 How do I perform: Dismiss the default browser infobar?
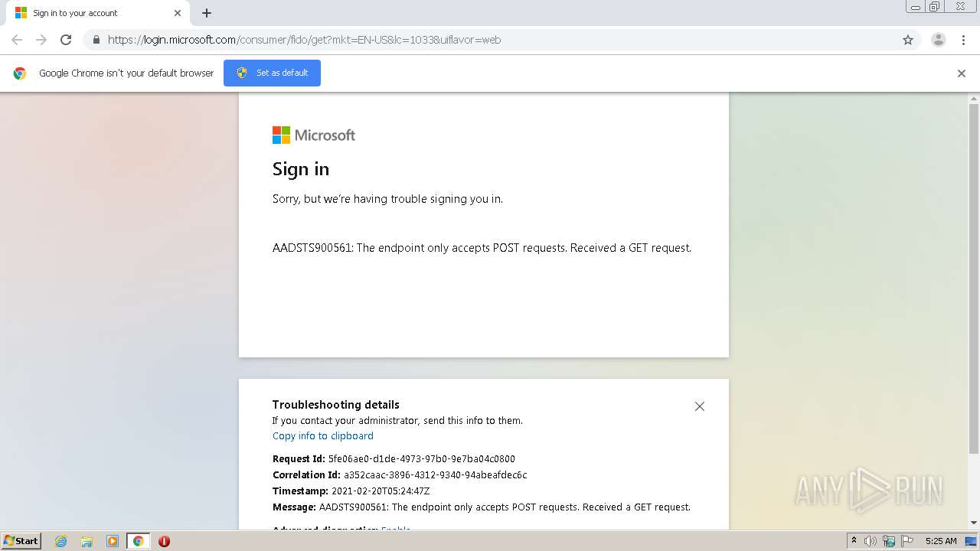962,73
